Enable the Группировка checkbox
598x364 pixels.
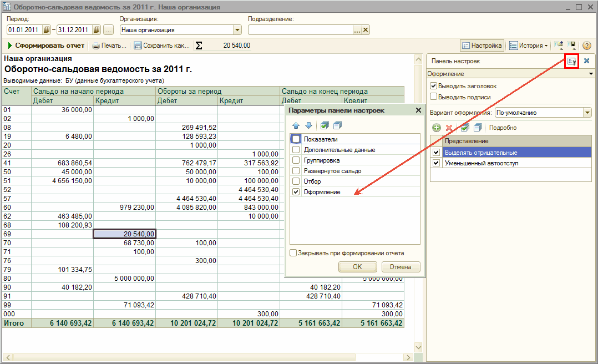point(296,160)
